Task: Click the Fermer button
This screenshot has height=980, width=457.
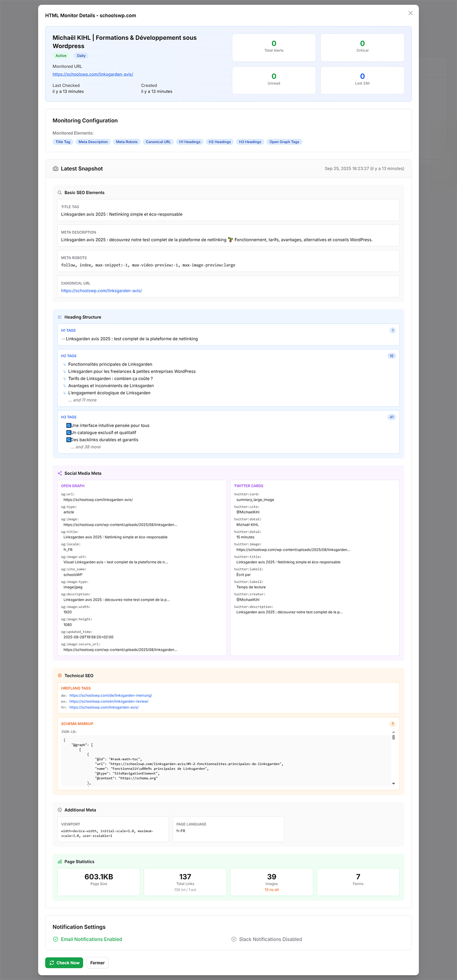Action: [x=97, y=963]
